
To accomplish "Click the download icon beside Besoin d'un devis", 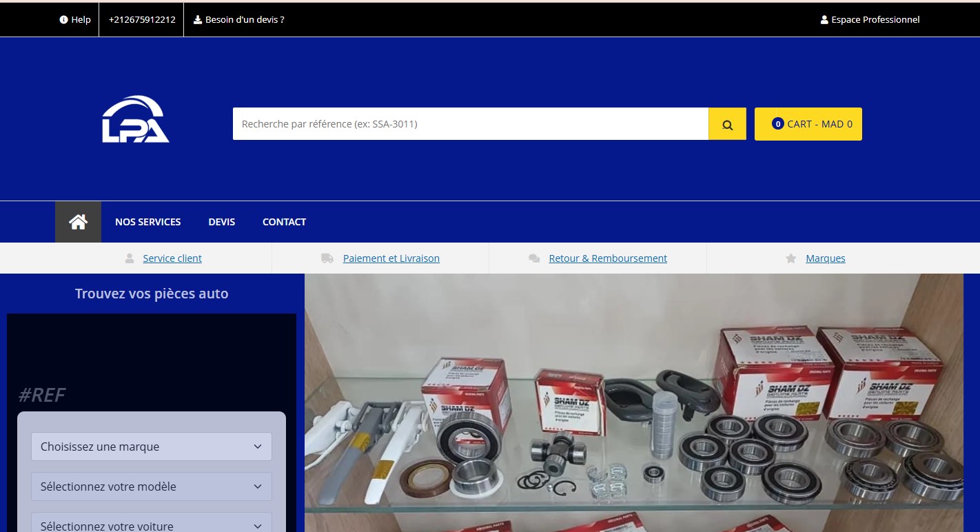I will (198, 20).
